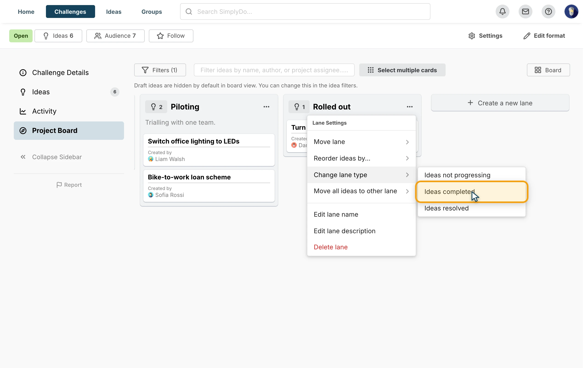Screen dimensions: 588x368
Task: Click the search magnifier icon
Action: coord(189,11)
